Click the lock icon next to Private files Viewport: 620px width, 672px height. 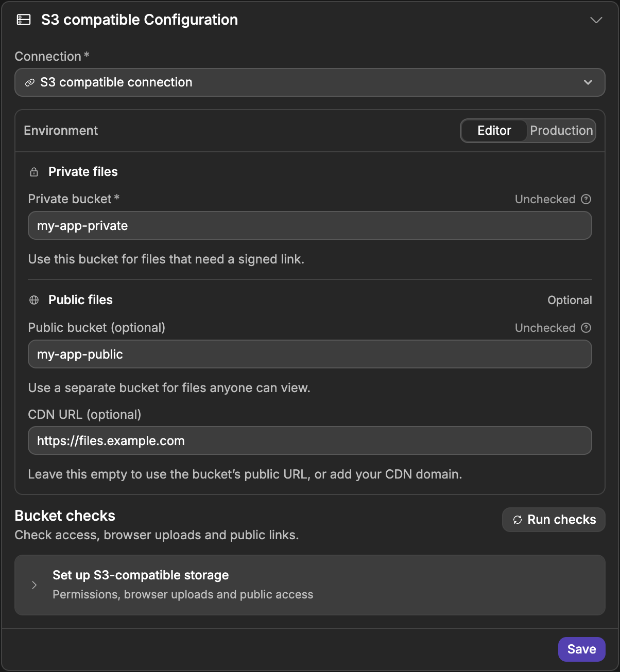pos(34,172)
